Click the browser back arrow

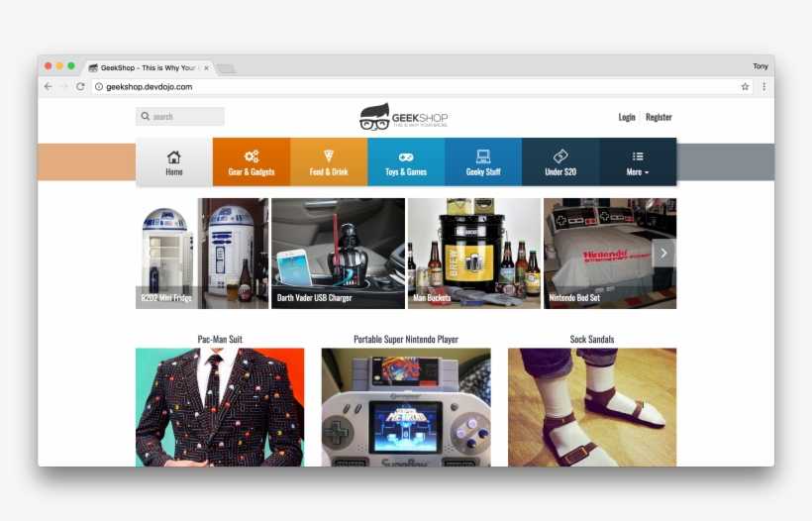pos(49,86)
